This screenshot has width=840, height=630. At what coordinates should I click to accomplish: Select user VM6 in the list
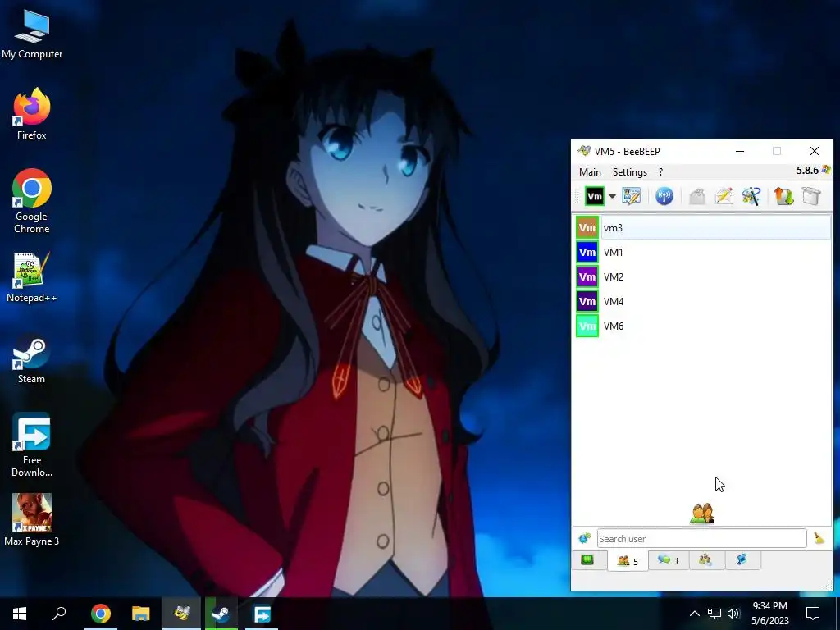pos(703,326)
